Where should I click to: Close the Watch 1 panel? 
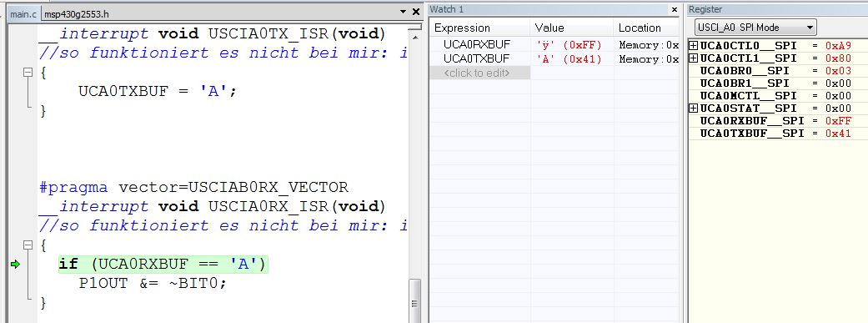(x=675, y=9)
